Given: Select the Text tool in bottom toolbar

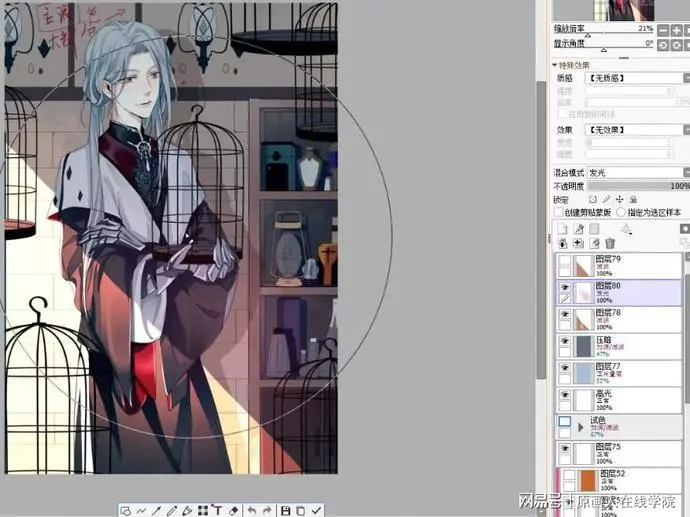Looking at the screenshot, I should point(217,510).
